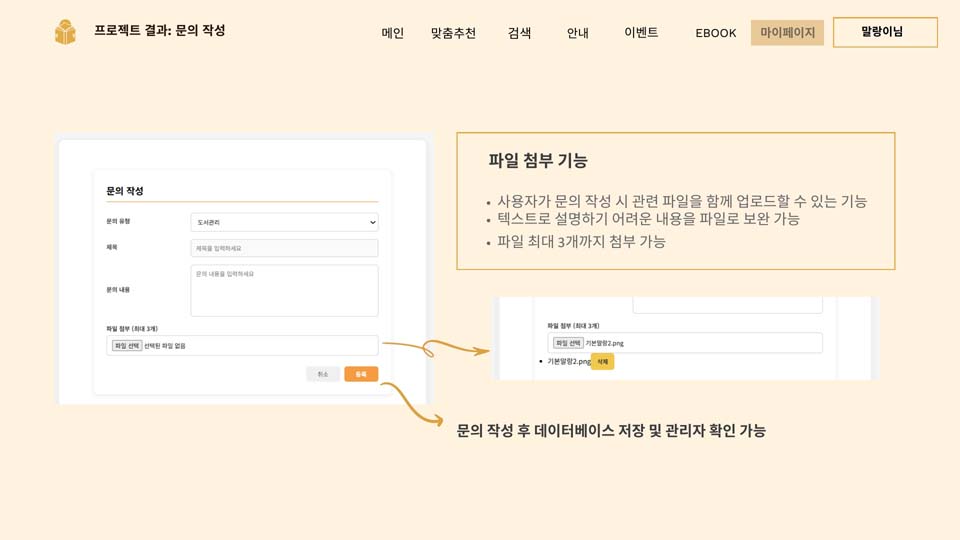Click the gray 취소 button
This screenshot has width=960, height=540.
click(322, 374)
